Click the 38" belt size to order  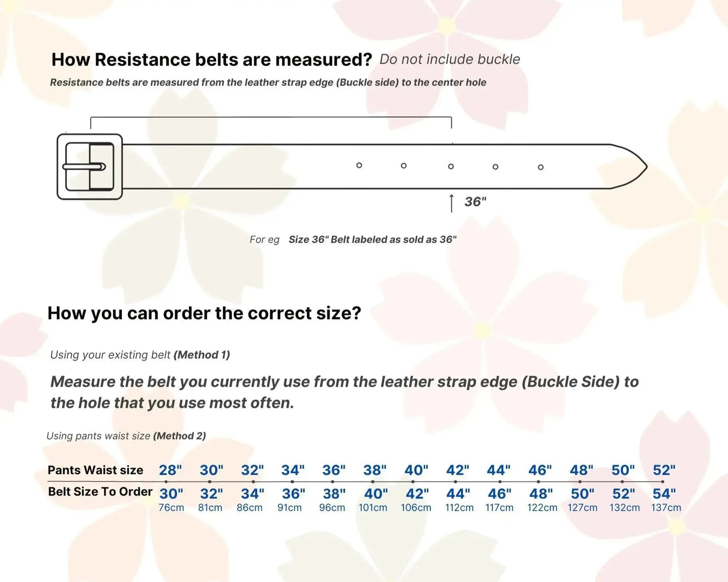[335, 494]
